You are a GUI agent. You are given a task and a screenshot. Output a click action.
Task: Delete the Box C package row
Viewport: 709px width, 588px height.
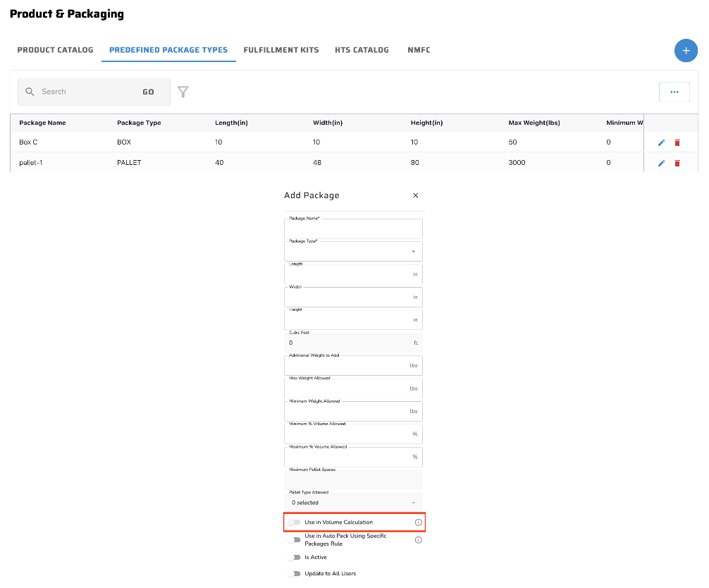677,142
